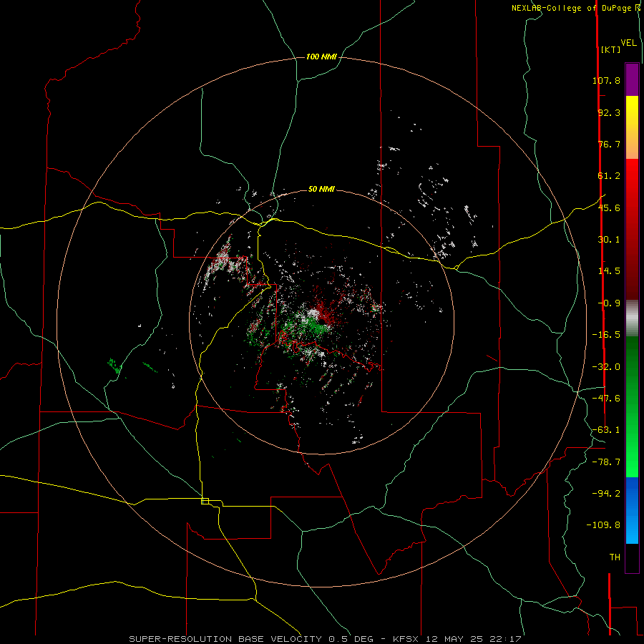Pick the black TH box below the color bar

tap(632, 558)
